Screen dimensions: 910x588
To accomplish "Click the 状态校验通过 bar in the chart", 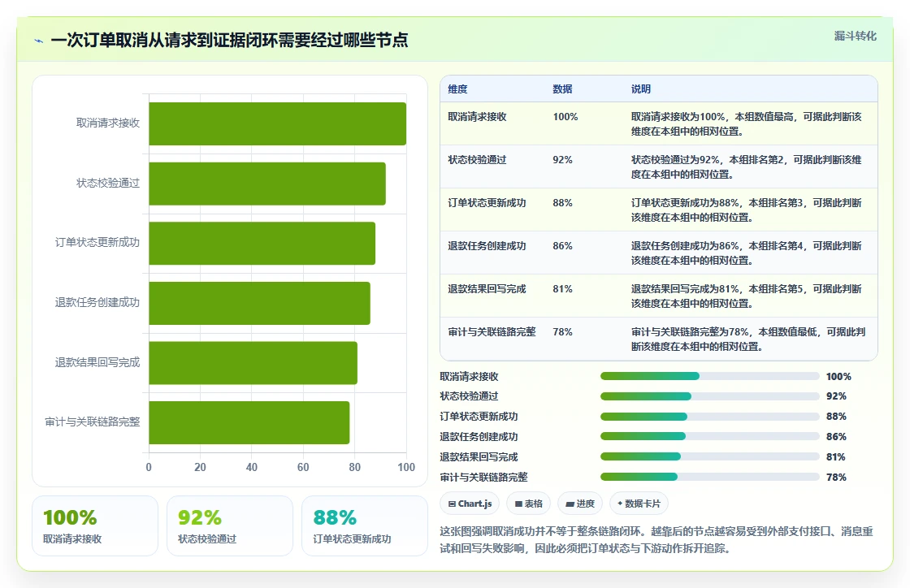I will (267, 184).
